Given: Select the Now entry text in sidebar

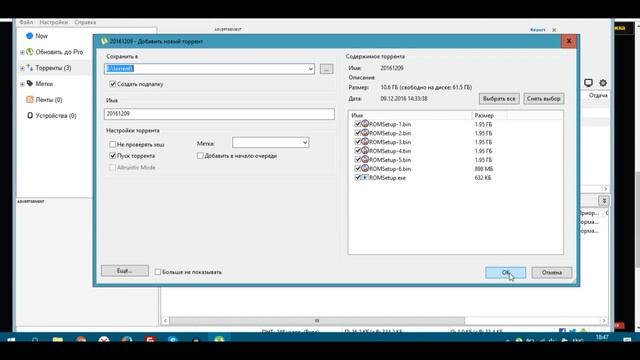Looking at the screenshot, I should click(42, 36).
